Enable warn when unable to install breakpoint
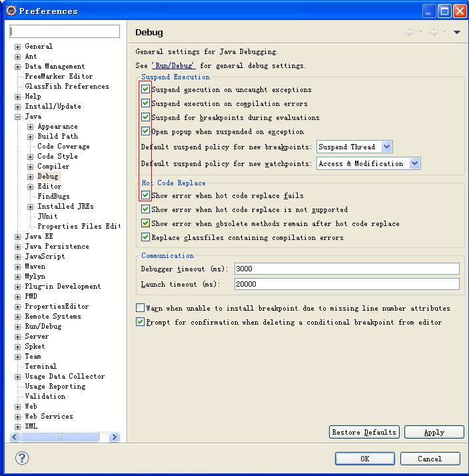 [140, 308]
